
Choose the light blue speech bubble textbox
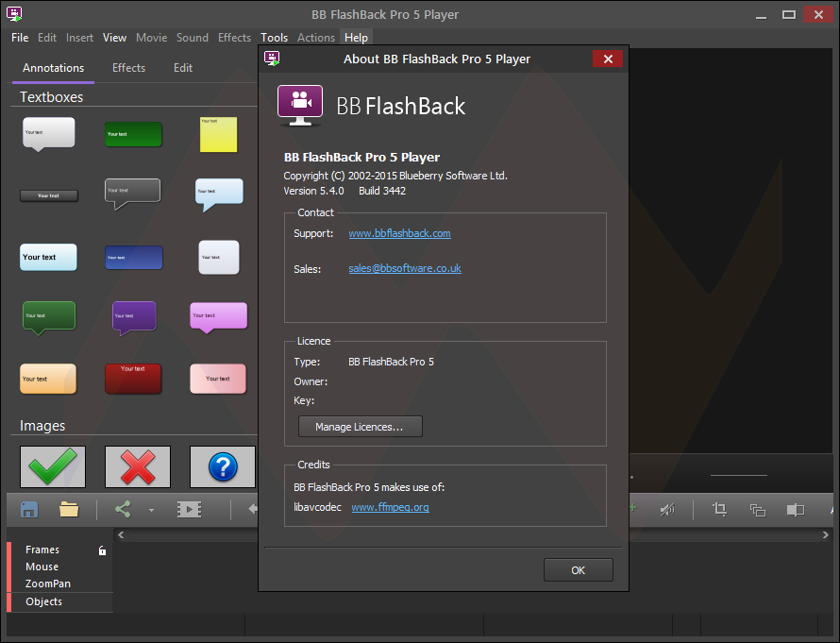click(x=219, y=195)
